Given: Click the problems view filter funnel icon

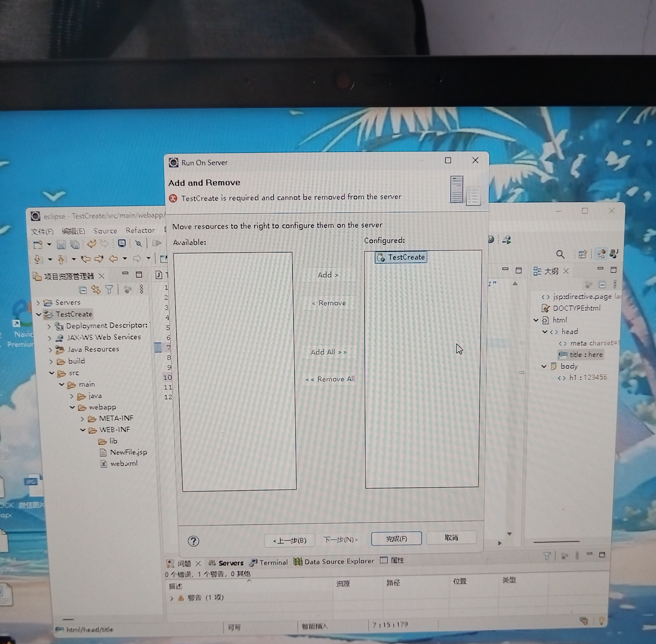Looking at the screenshot, I should click(x=547, y=555).
